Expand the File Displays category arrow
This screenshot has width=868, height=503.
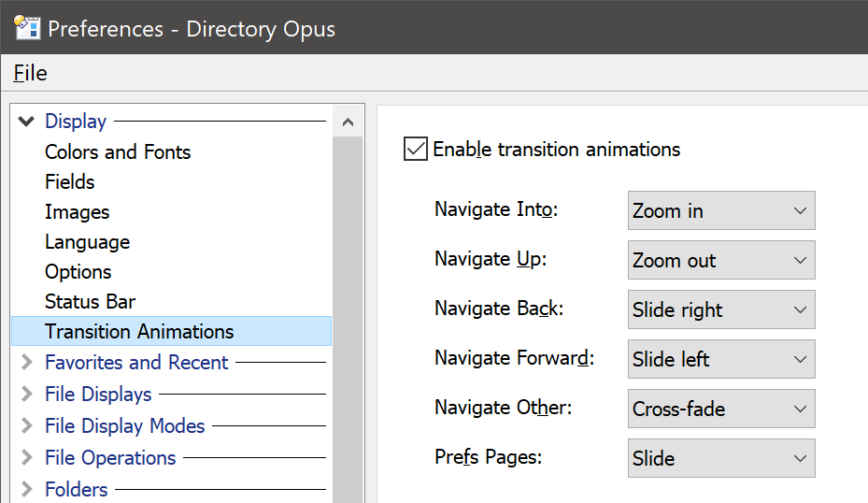26,394
